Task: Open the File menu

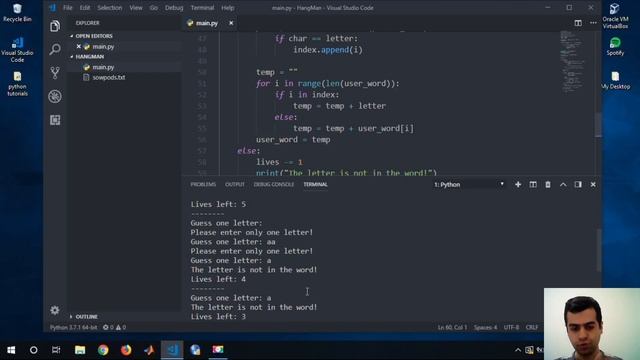Action: (67, 8)
